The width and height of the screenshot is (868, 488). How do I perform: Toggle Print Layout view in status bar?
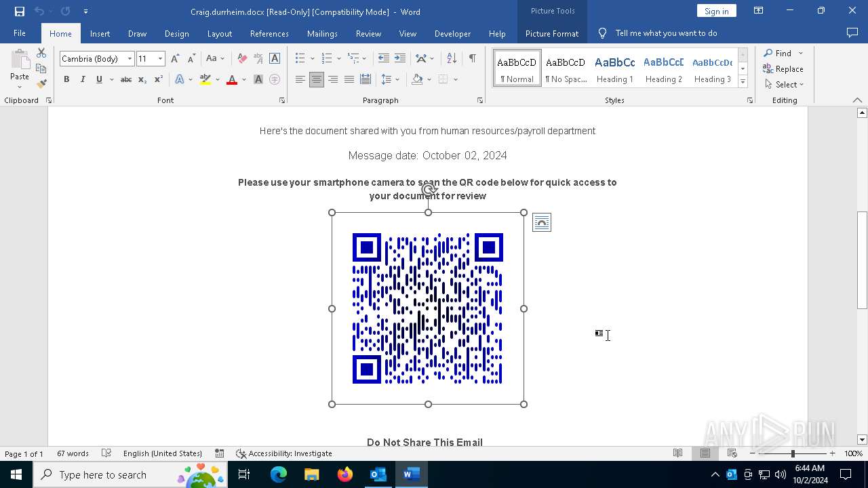(x=705, y=453)
